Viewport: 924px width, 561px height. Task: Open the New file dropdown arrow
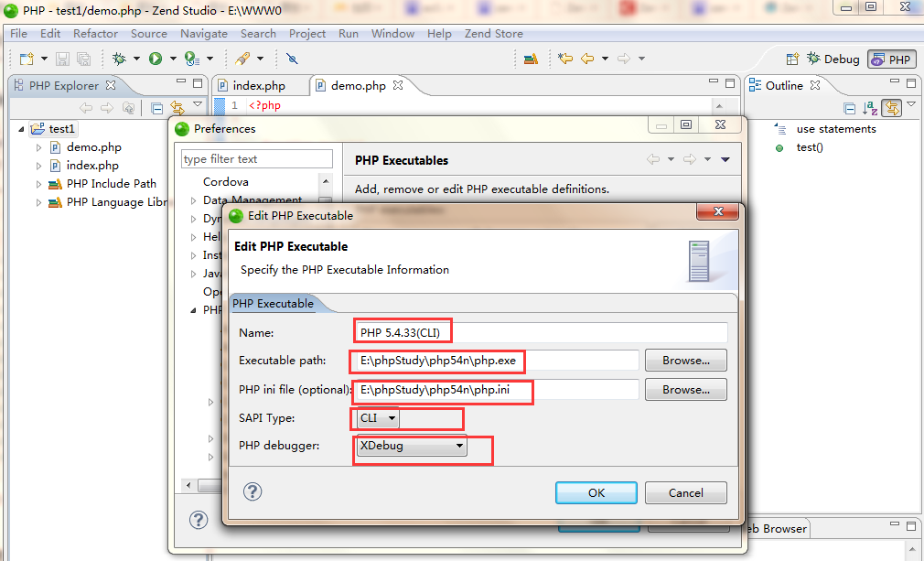44,59
